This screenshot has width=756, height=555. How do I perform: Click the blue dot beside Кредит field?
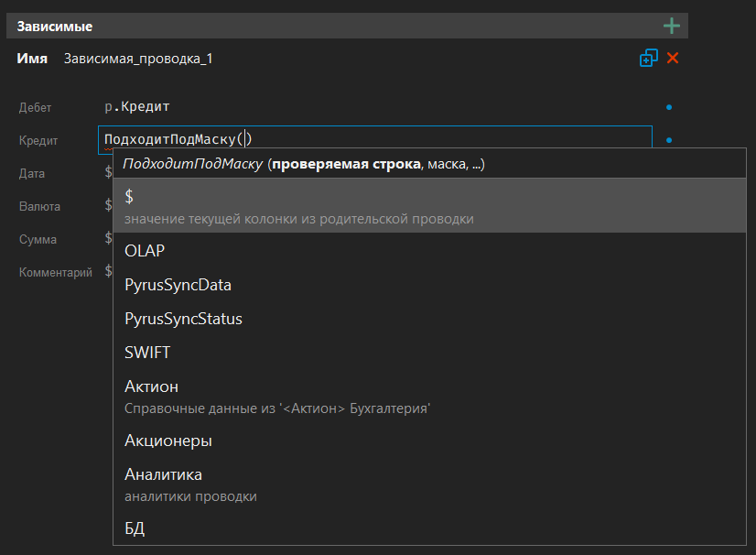tap(669, 140)
